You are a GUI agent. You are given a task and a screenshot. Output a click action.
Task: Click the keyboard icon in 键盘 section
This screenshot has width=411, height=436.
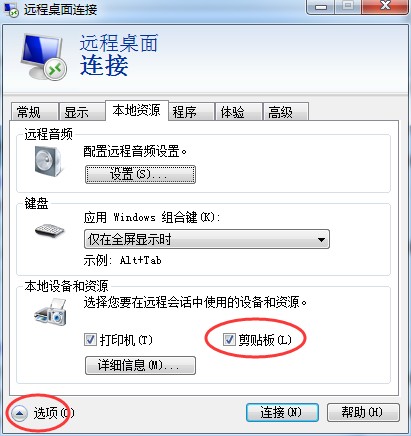49,231
